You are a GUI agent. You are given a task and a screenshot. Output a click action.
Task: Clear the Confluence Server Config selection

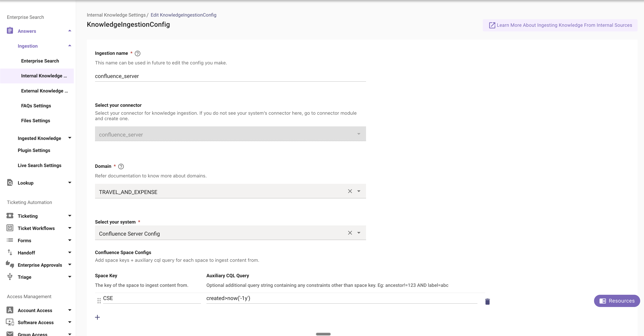click(x=350, y=233)
